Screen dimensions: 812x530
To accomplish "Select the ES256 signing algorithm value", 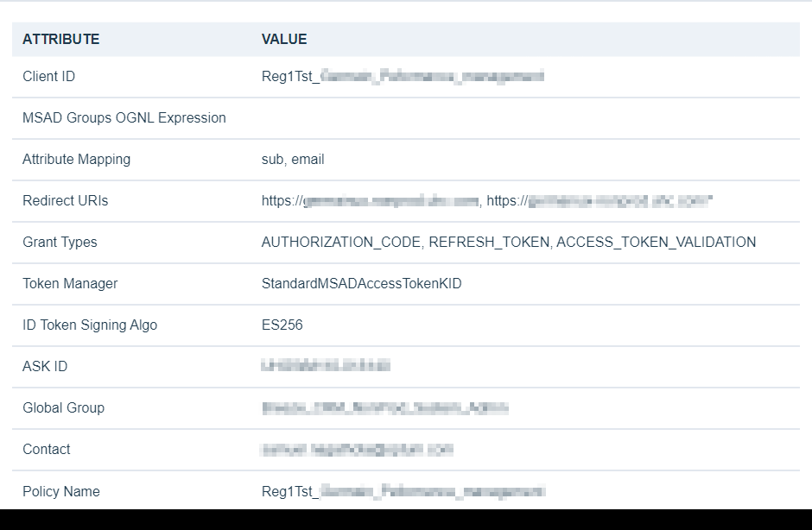I will click(282, 325).
